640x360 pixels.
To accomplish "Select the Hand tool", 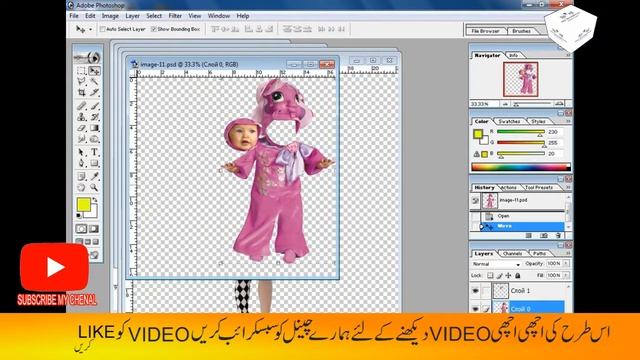I will (x=82, y=187).
